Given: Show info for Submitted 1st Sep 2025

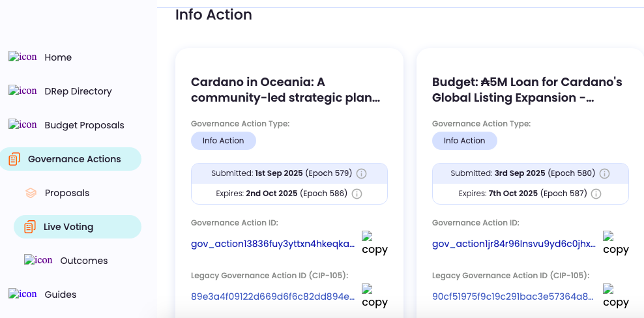Looking at the screenshot, I should [361, 173].
